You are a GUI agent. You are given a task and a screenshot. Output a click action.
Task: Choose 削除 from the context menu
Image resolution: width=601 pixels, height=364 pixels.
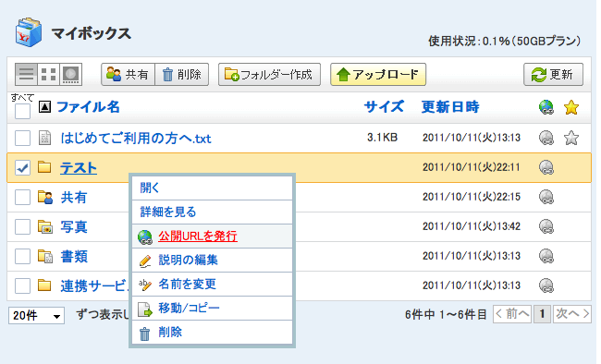coord(212,333)
